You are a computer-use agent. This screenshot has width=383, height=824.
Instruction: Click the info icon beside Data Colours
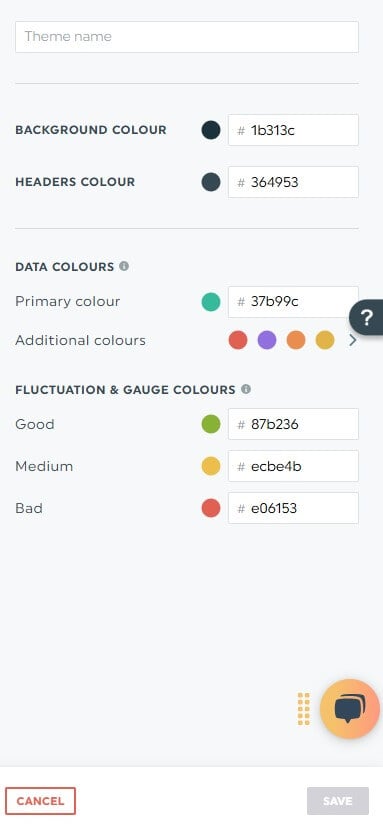pyautogui.click(x=124, y=266)
